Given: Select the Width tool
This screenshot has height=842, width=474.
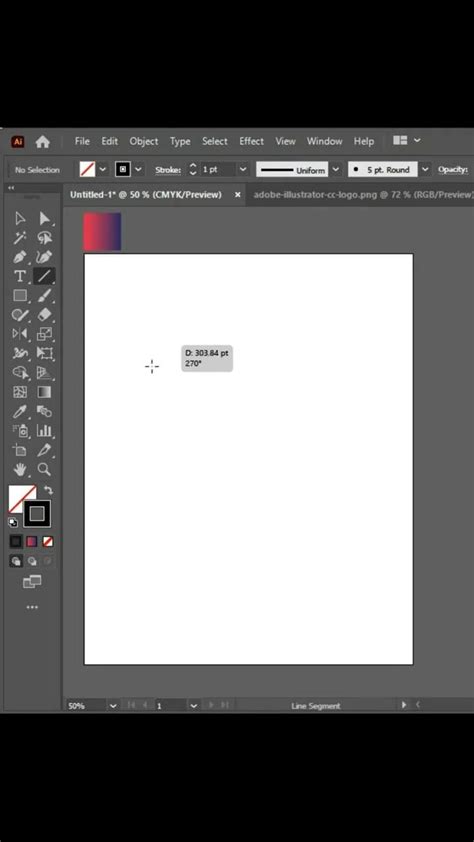Looking at the screenshot, I should tap(20, 353).
